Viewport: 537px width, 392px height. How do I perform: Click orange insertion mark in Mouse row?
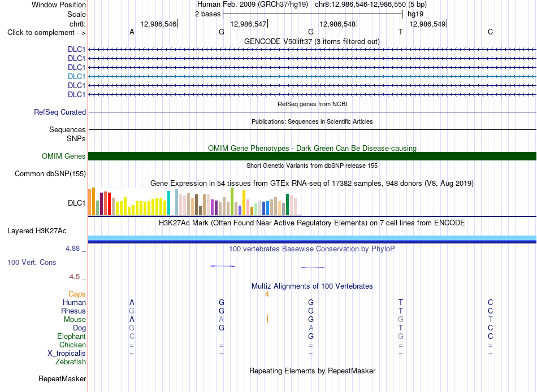(x=267, y=319)
